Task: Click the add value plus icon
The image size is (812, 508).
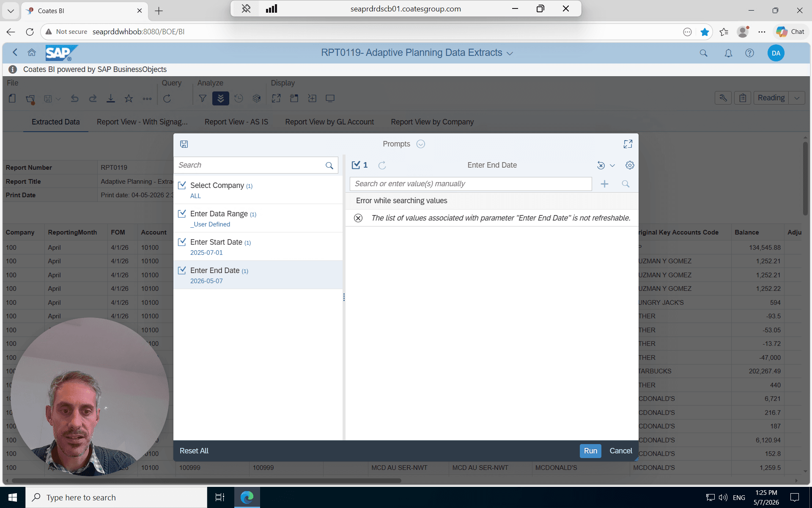Action: (604, 184)
